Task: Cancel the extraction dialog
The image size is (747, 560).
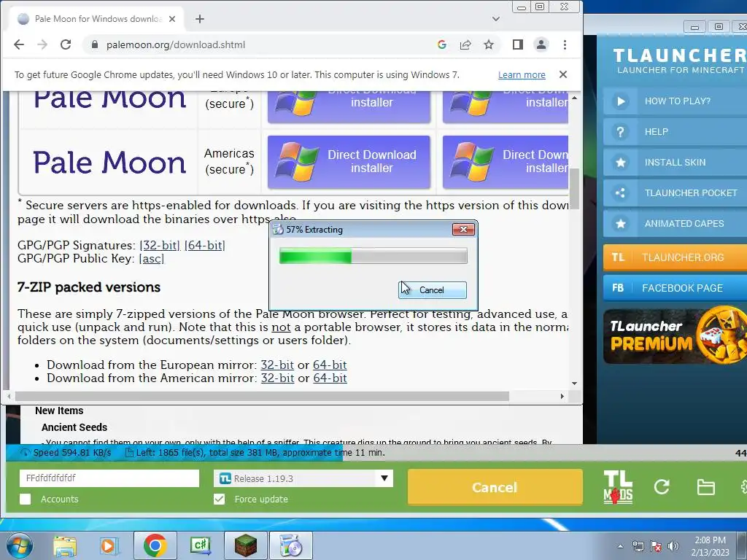Action: [x=432, y=290]
